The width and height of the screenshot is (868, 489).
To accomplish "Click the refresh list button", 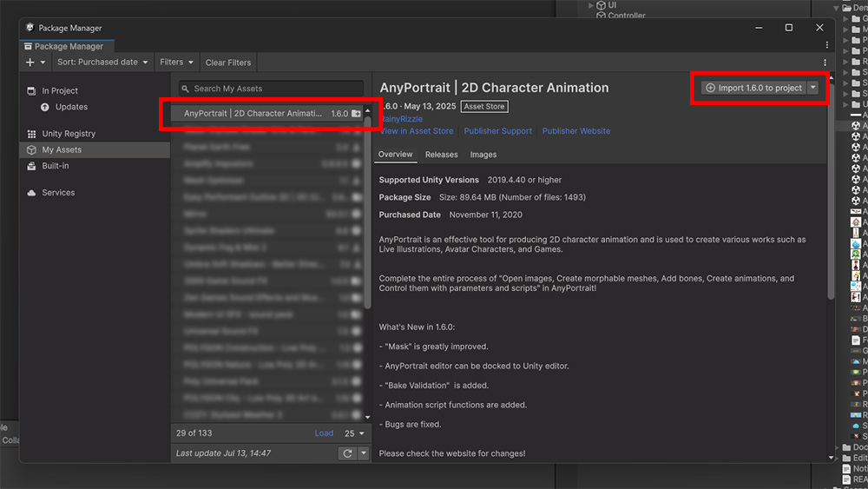I will click(348, 453).
